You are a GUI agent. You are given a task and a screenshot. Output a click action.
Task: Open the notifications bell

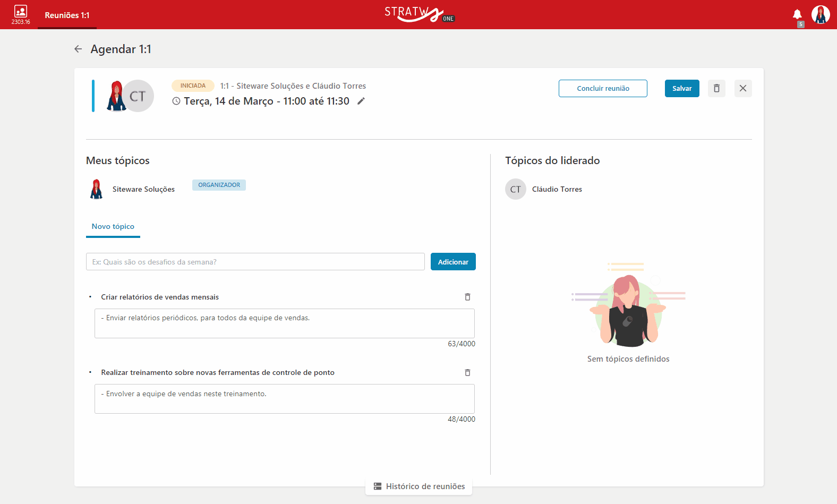pyautogui.click(x=797, y=14)
